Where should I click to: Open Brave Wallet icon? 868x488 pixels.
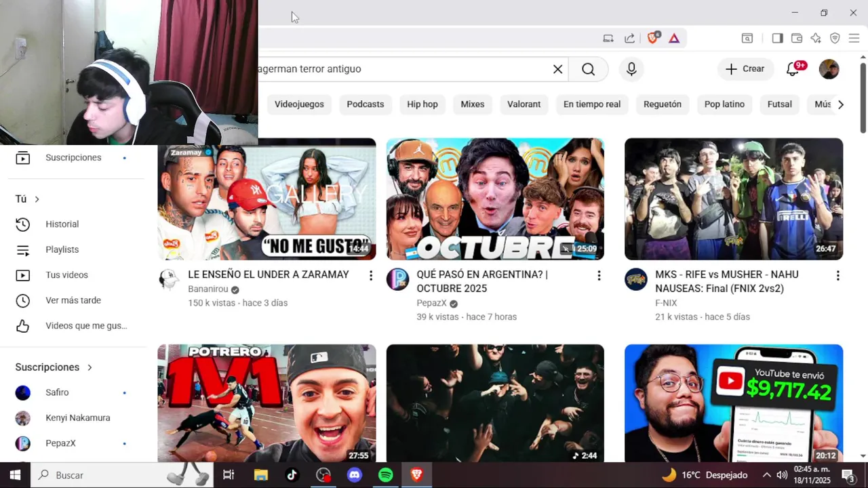797,39
